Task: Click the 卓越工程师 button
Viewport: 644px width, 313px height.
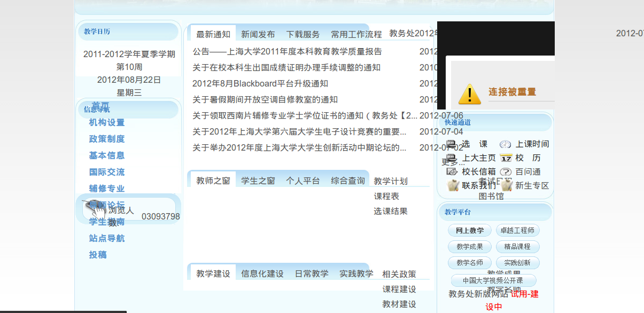Action: point(518,231)
